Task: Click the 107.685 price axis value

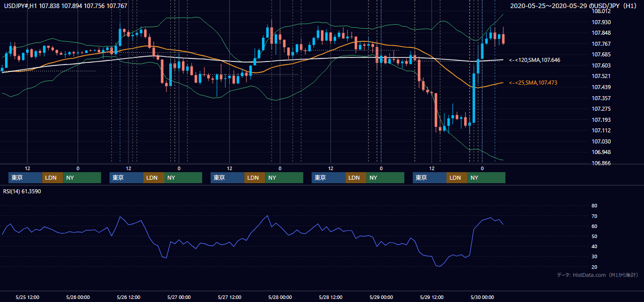Action: click(x=601, y=54)
